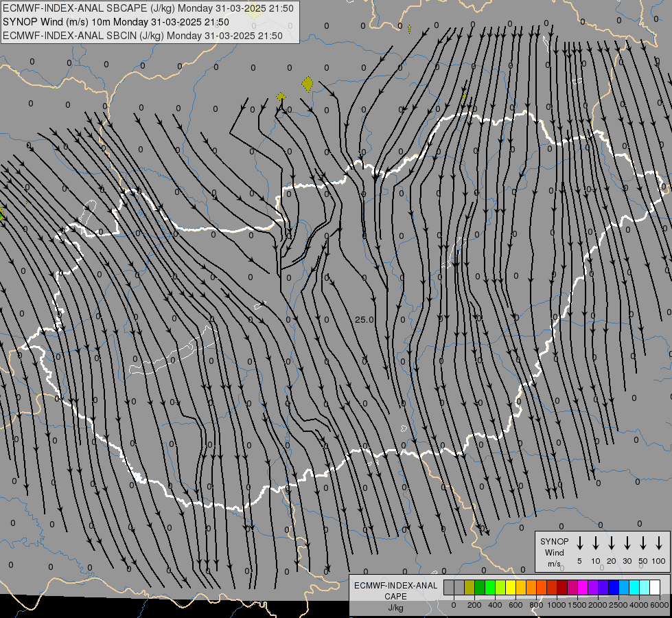Click the small yellow diamond left of large one

coord(281,97)
